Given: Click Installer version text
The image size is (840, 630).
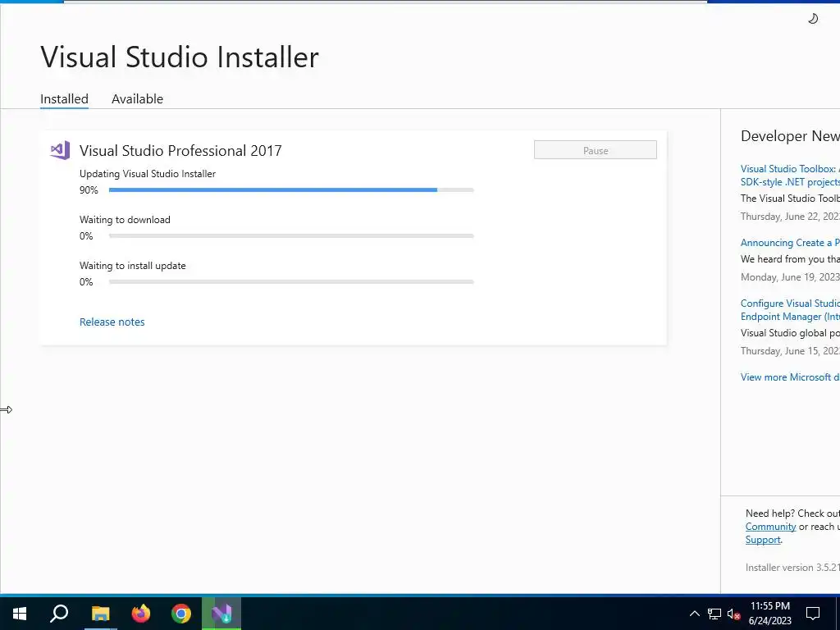Looking at the screenshot, I should (792, 568).
